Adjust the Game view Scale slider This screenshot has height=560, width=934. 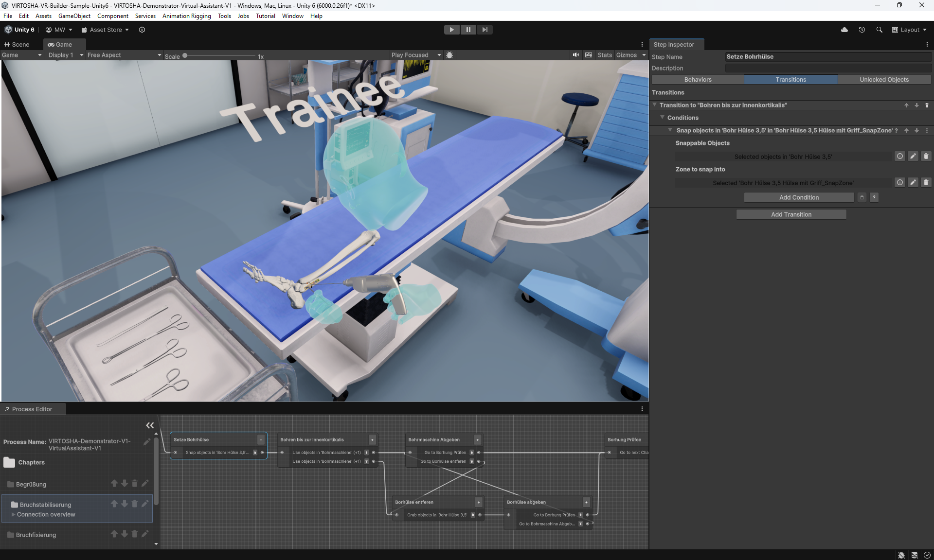click(185, 56)
